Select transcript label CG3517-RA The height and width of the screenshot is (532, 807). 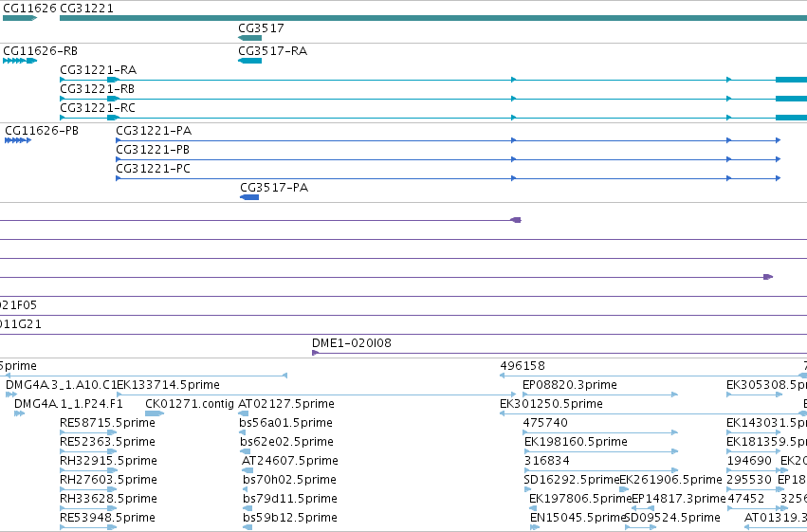[x=273, y=50]
